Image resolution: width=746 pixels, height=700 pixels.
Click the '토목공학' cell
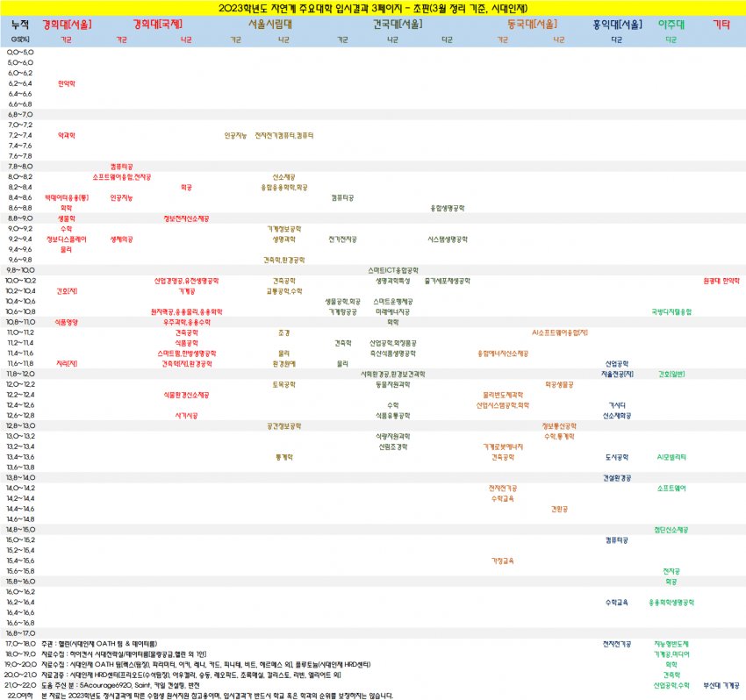tap(284, 384)
